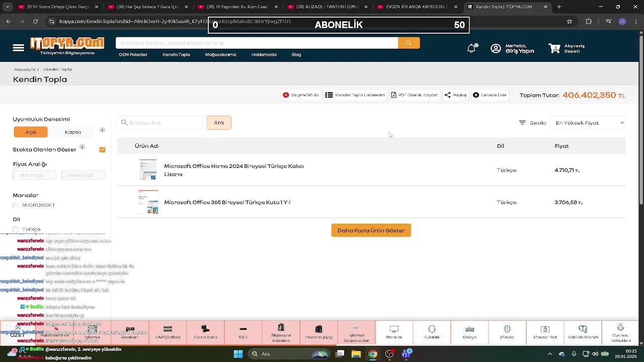Select the Kulaklık Standı category
The height and width of the screenshot is (362, 644).
pos(583,333)
